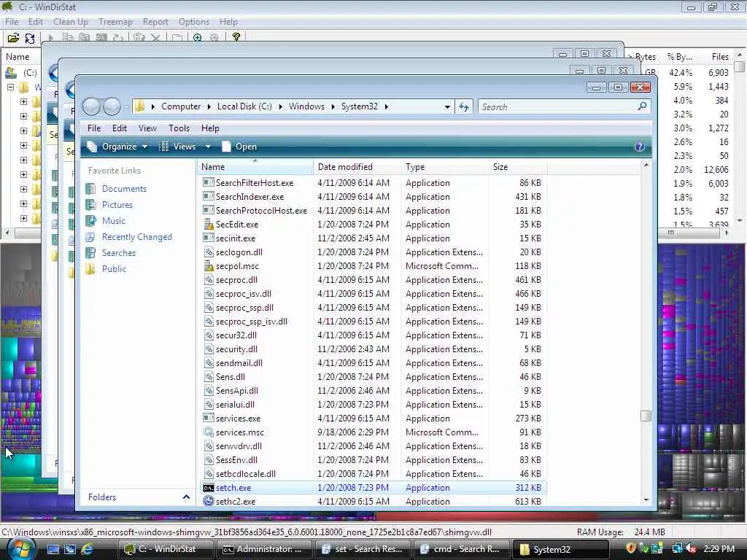Click the scroll up arrow of file list
The height and width of the screenshot is (560, 747).
646,166
